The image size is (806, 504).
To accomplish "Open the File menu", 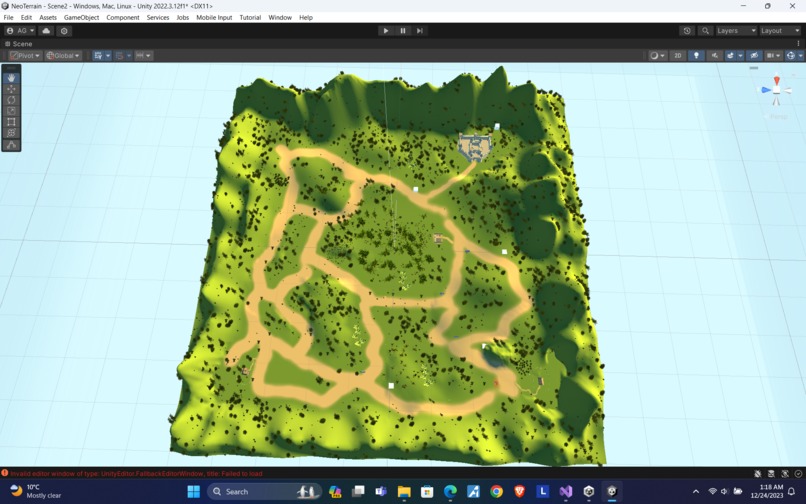I will click(x=8, y=17).
